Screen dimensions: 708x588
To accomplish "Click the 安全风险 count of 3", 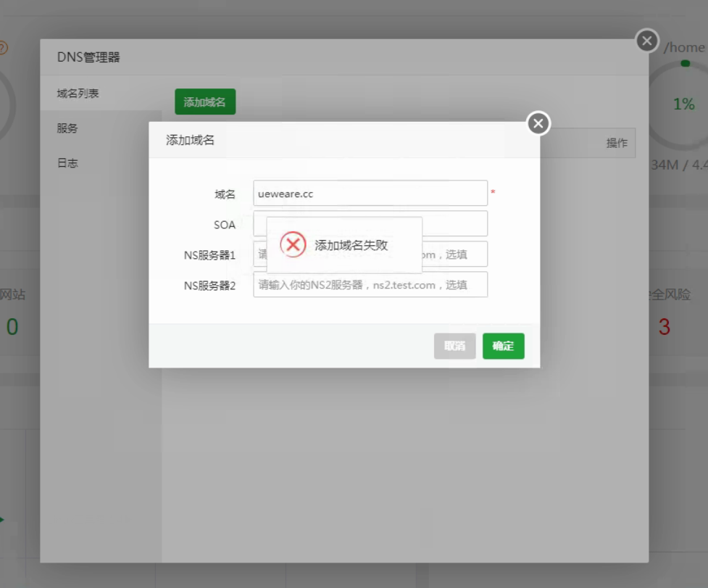I will (x=665, y=327).
